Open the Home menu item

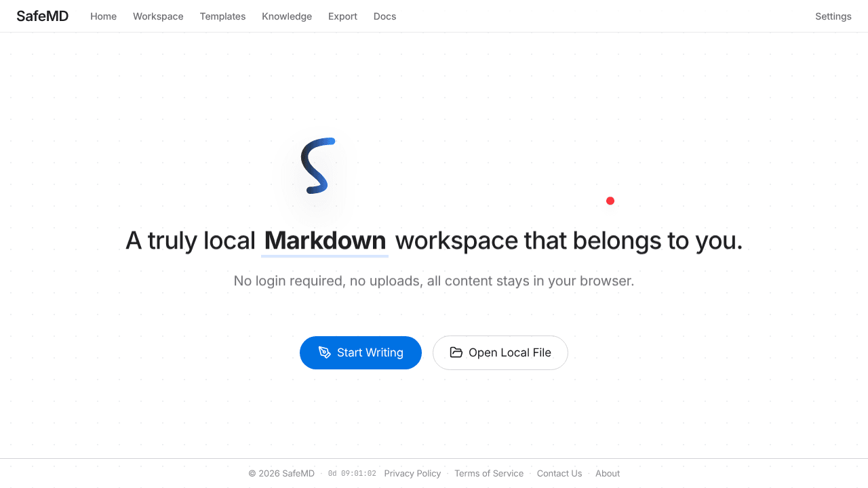point(103,16)
